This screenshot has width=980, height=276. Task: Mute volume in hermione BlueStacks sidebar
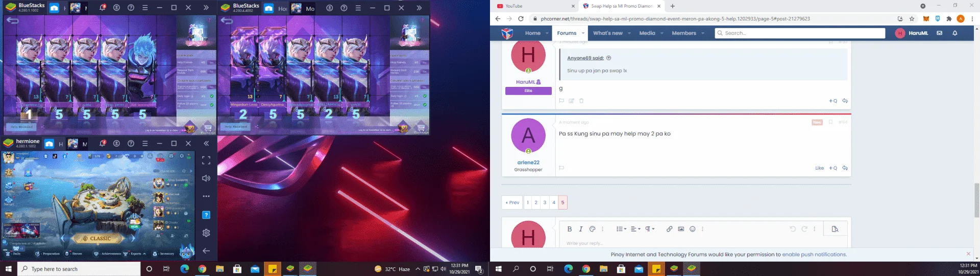pos(206,178)
